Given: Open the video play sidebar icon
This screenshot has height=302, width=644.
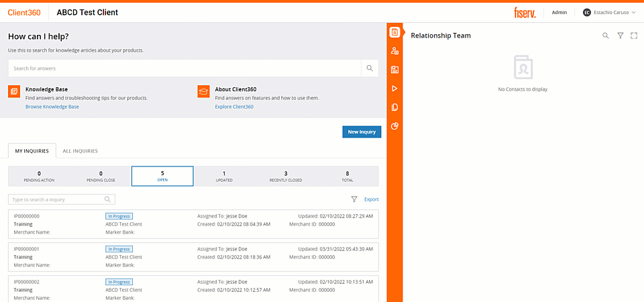Looking at the screenshot, I should click(x=394, y=89).
